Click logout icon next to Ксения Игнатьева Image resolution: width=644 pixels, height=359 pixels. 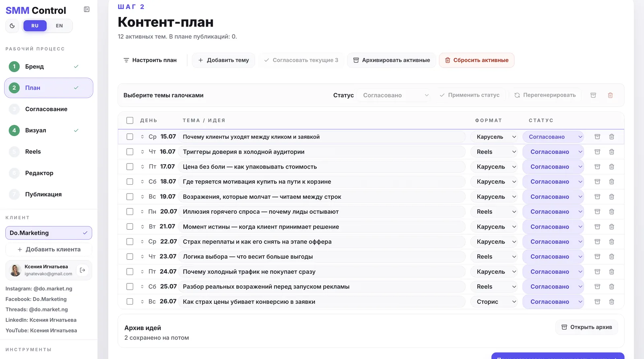tap(83, 270)
